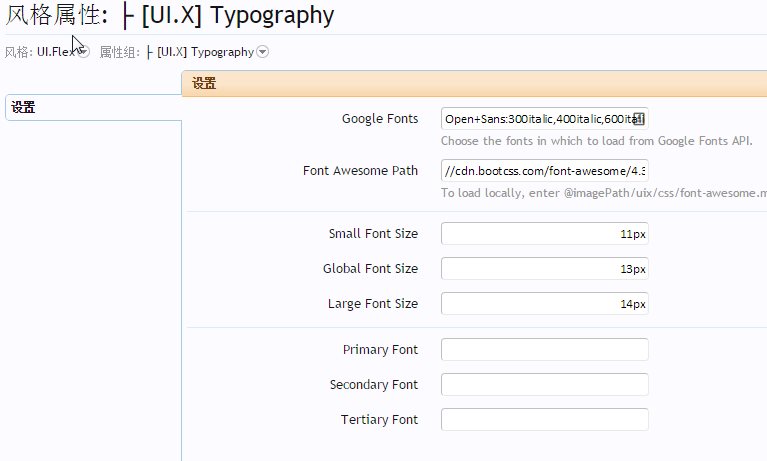767x461 pixels.
Task: Expand the [UI.X] Typography property group dropdown
Action: [x=262, y=52]
